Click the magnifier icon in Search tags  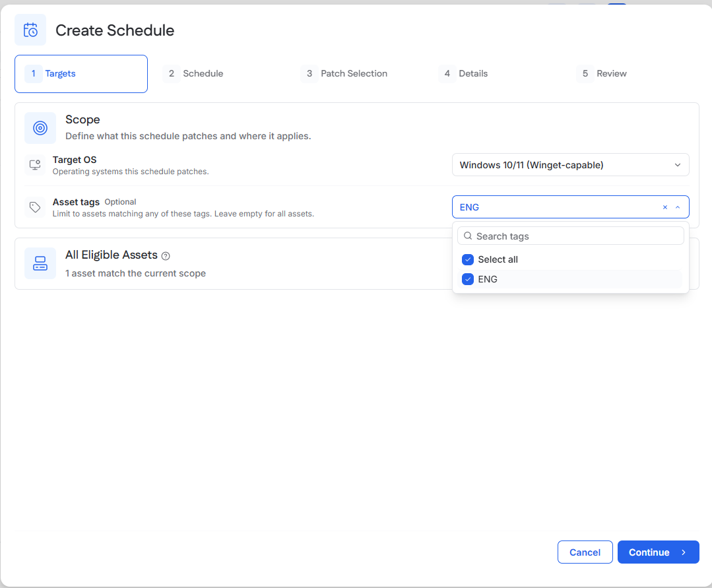468,236
